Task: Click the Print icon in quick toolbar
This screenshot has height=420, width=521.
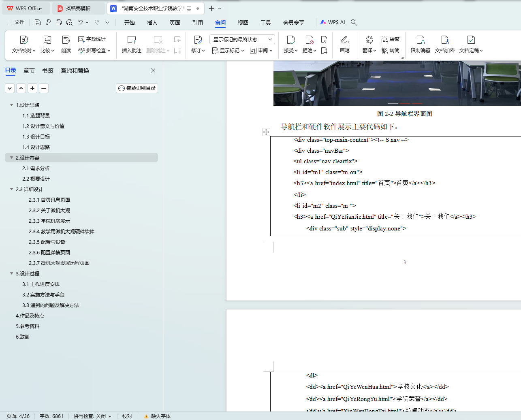Action: pos(59,22)
